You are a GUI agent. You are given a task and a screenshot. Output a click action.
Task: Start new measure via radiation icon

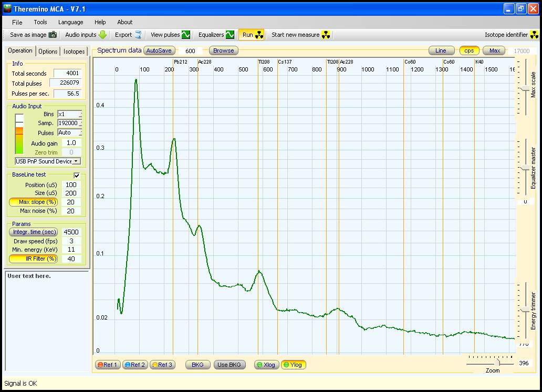click(326, 35)
